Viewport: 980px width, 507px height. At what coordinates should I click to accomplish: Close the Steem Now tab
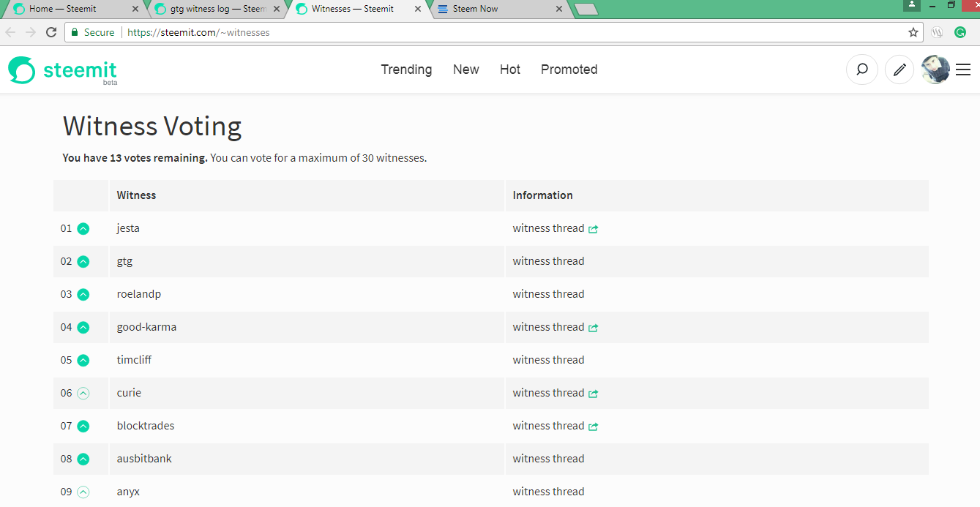point(559,10)
